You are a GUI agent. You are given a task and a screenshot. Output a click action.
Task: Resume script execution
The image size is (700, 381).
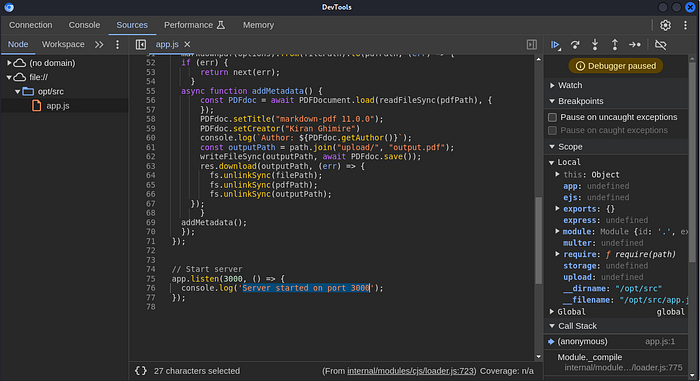(555, 45)
